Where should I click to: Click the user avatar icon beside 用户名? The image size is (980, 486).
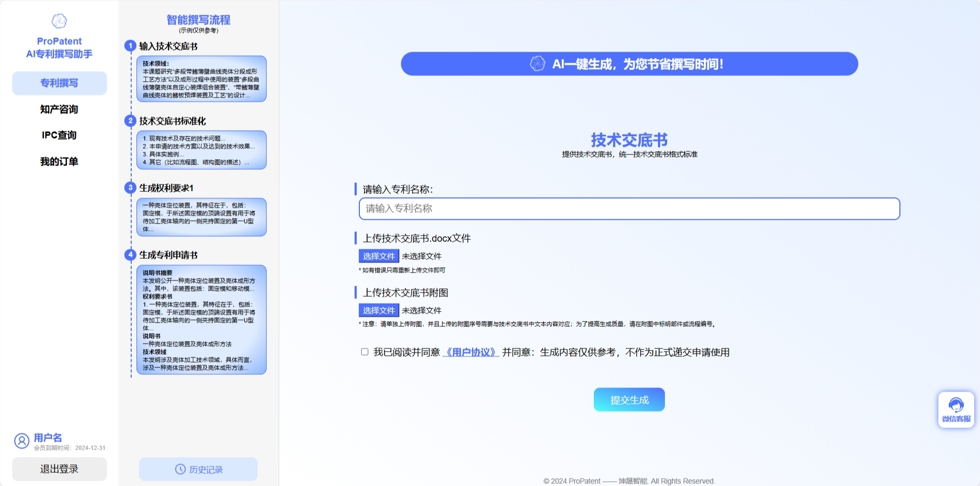(x=21, y=441)
